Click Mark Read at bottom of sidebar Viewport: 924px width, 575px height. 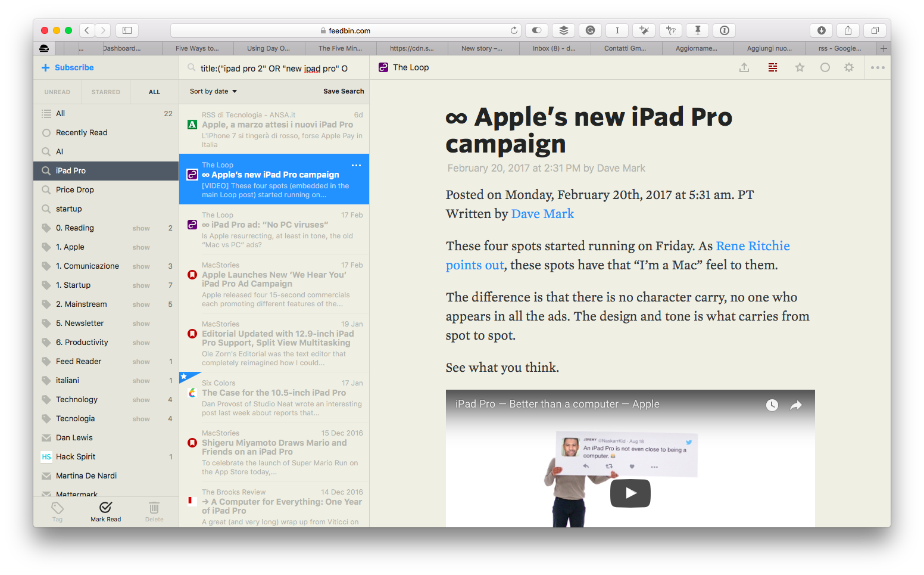[105, 511]
